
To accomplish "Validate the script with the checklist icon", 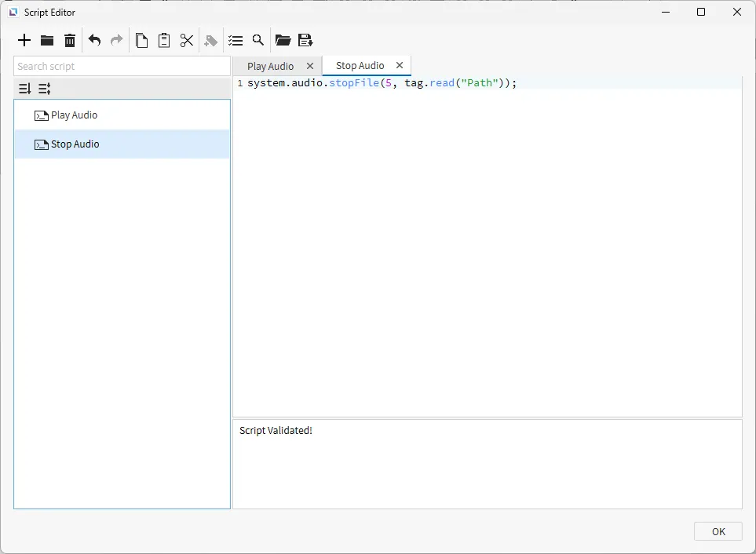I will coord(236,40).
